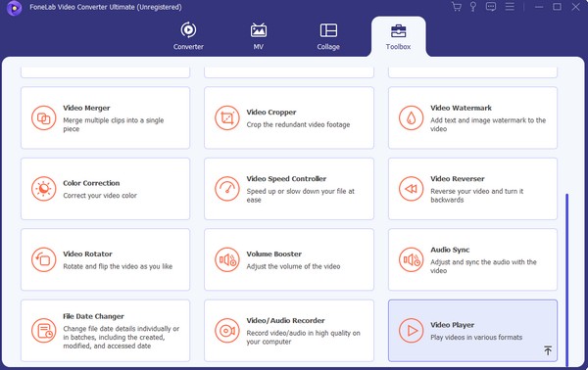Screen dimensions: 588x370
Task: Select the Video Reverser rewind icon
Action: (x=411, y=189)
